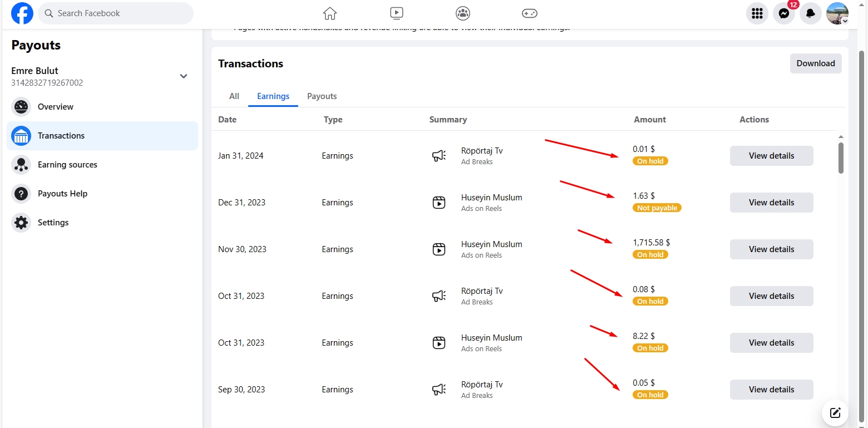
Task: Download the transactions report
Action: pyautogui.click(x=815, y=63)
